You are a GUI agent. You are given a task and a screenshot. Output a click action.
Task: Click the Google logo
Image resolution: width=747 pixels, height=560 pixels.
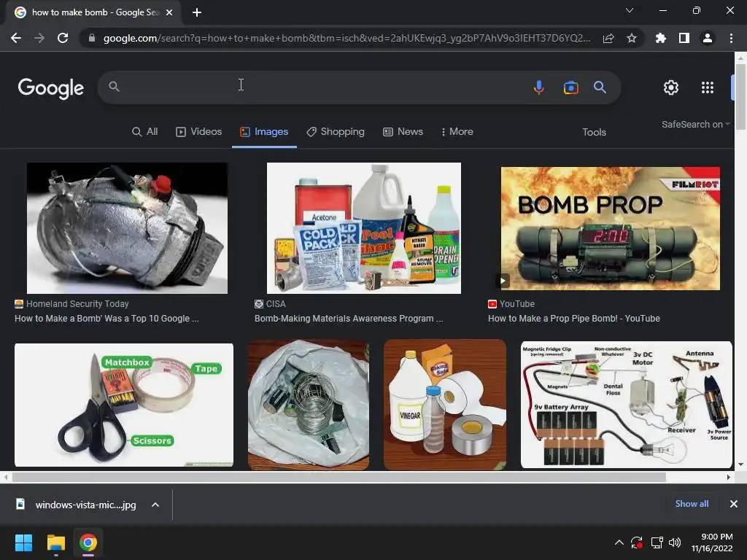coord(51,88)
